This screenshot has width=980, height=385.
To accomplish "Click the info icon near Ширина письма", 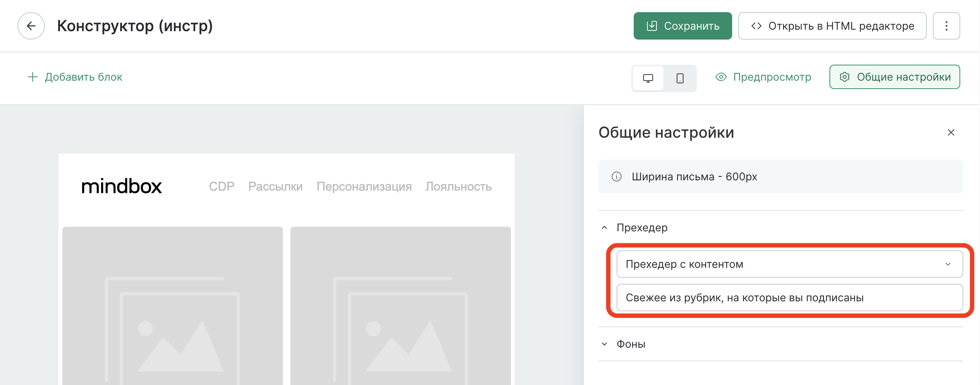I will pyautogui.click(x=616, y=177).
